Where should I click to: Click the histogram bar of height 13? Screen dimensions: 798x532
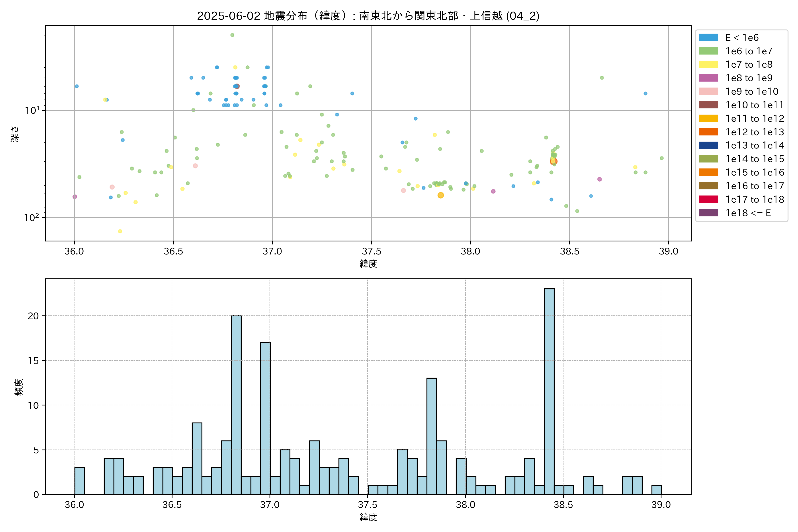pos(432,436)
